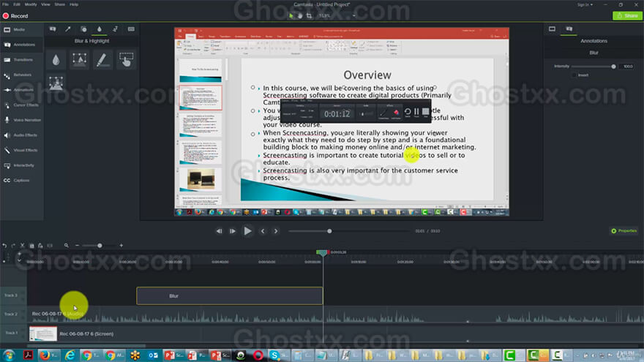The width and height of the screenshot is (644, 362).
Task: Open the Interactivity tab
Action: click(x=22, y=165)
